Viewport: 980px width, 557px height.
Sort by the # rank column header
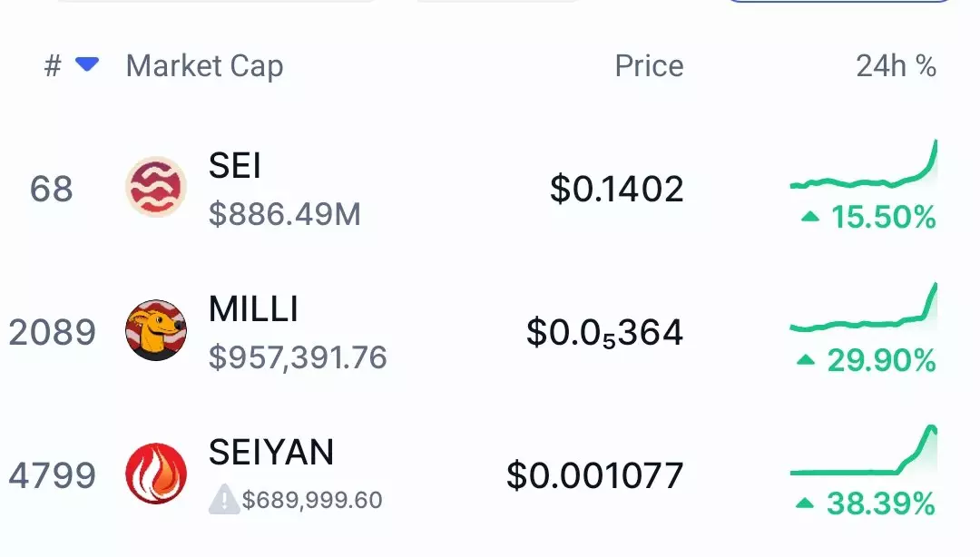[x=53, y=66]
